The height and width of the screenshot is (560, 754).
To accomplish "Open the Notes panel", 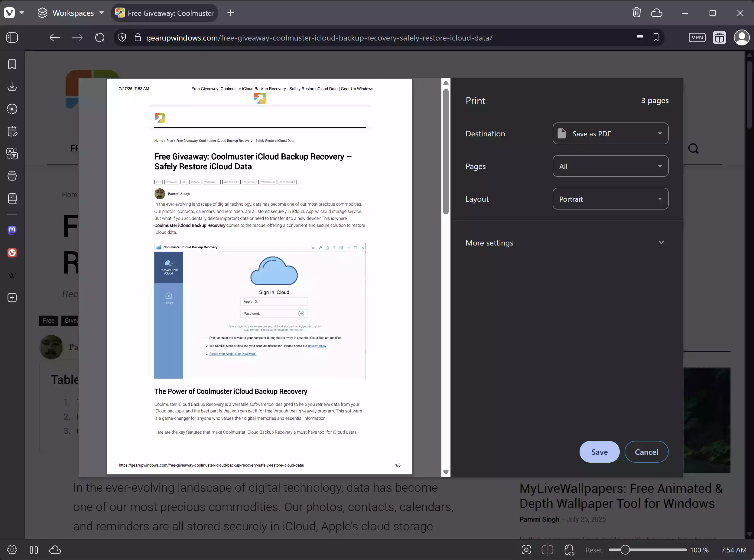I will [12, 131].
